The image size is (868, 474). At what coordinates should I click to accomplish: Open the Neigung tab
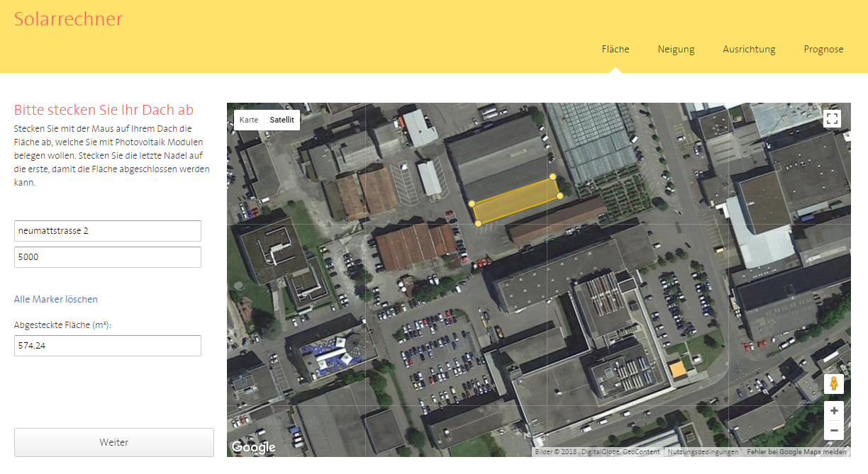tap(676, 49)
